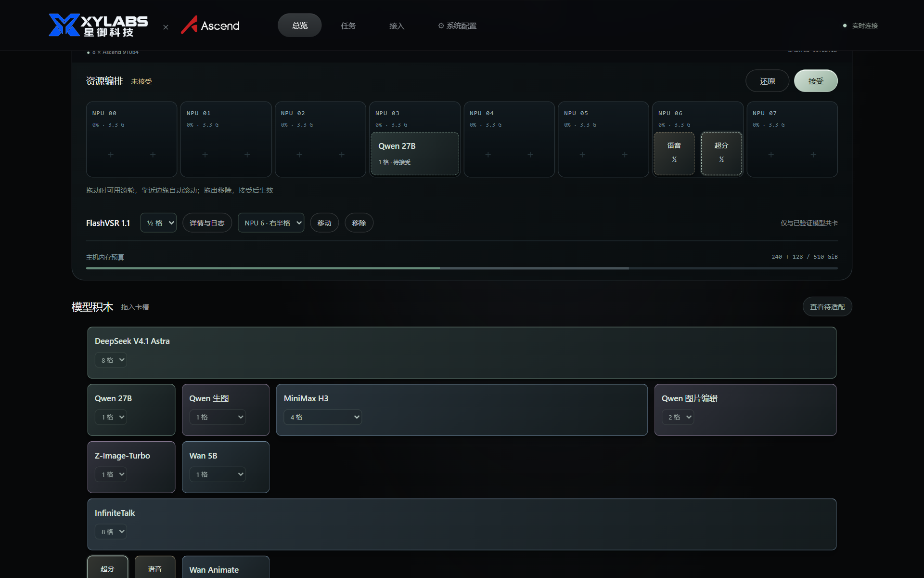Click 主机内存预算 progress bar
Viewport: 924px width, 578px height.
pyautogui.click(x=462, y=268)
